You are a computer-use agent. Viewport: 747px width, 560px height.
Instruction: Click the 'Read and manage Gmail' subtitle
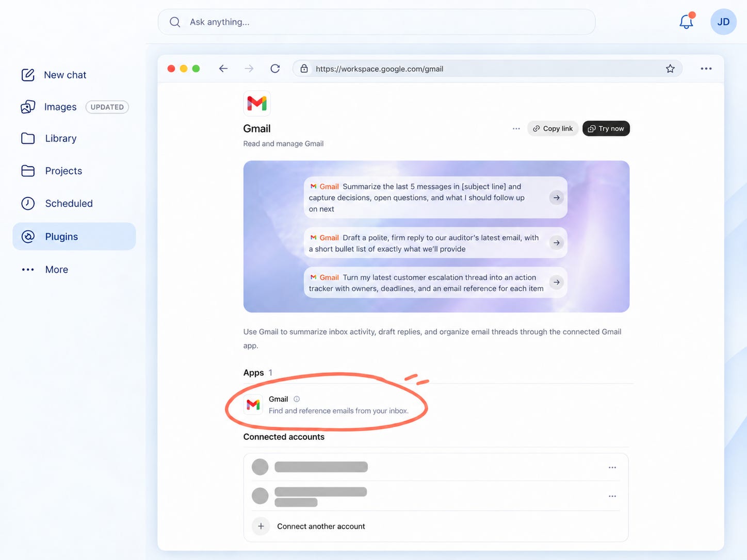click(283, 144)
